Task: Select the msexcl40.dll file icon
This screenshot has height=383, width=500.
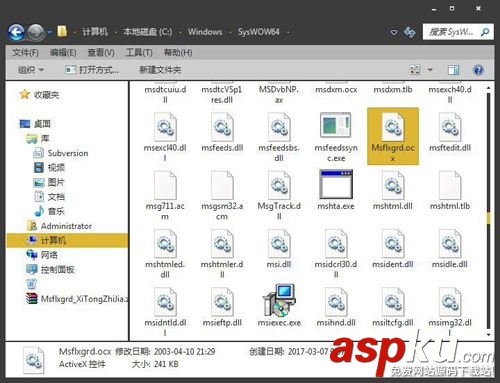Action: pyautogui.click(x=165, y=127)
